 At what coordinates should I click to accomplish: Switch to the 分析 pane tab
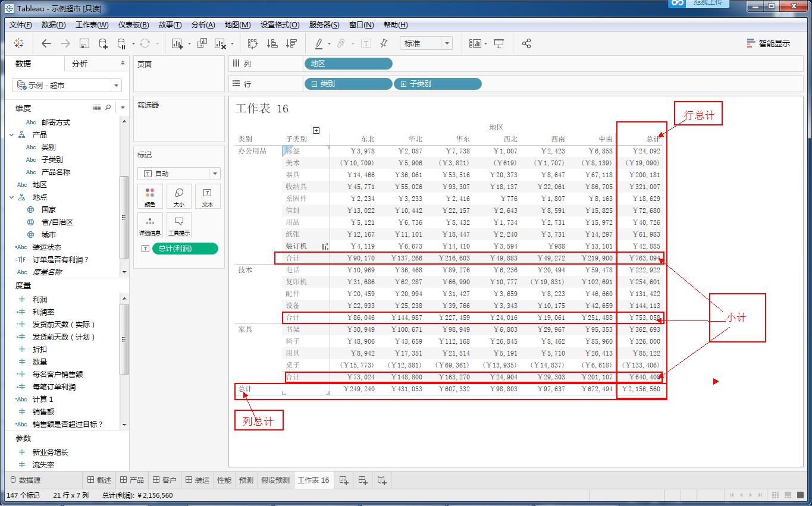click(x=80, y=64)
